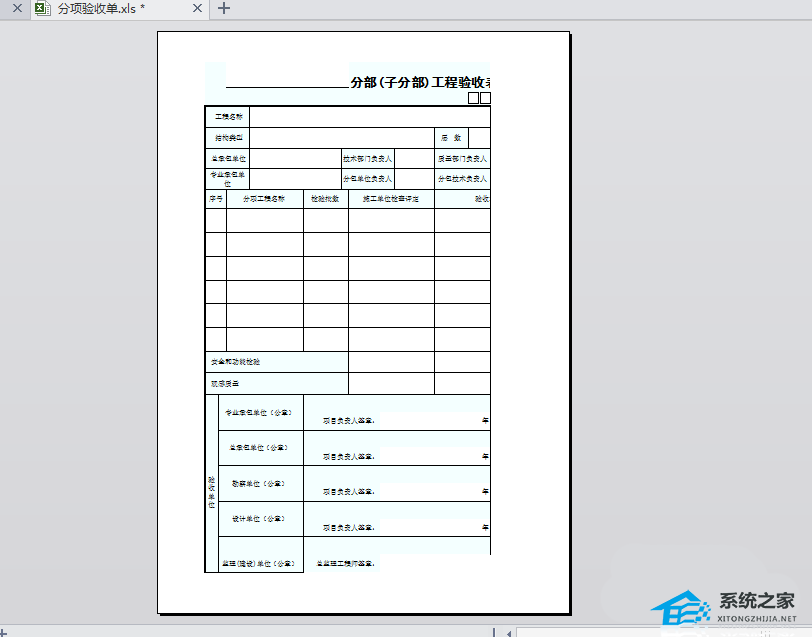Click the 分项工程名称 column header
This screenshot has height=637, width=812.
[265, 199]
